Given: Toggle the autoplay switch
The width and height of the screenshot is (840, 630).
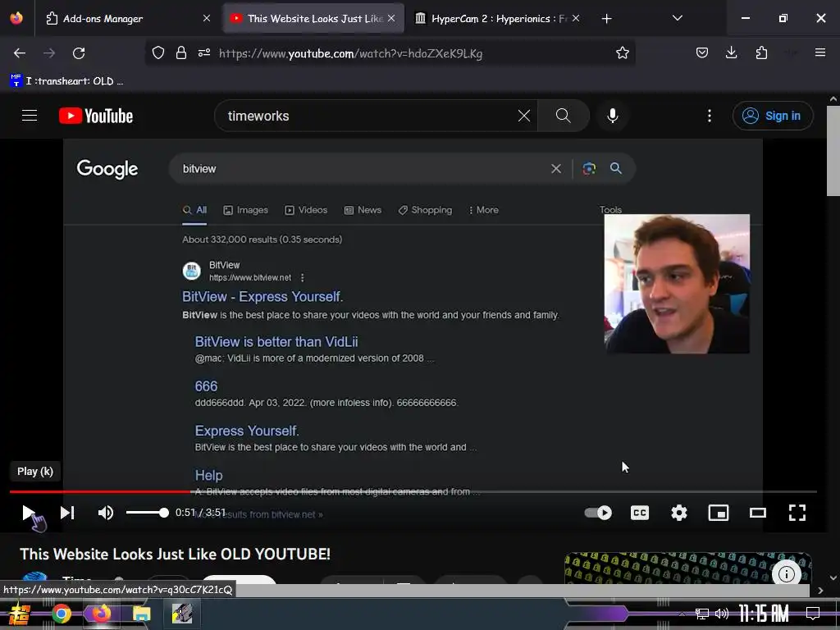Looking at the screenshot, I should (598, 513).
